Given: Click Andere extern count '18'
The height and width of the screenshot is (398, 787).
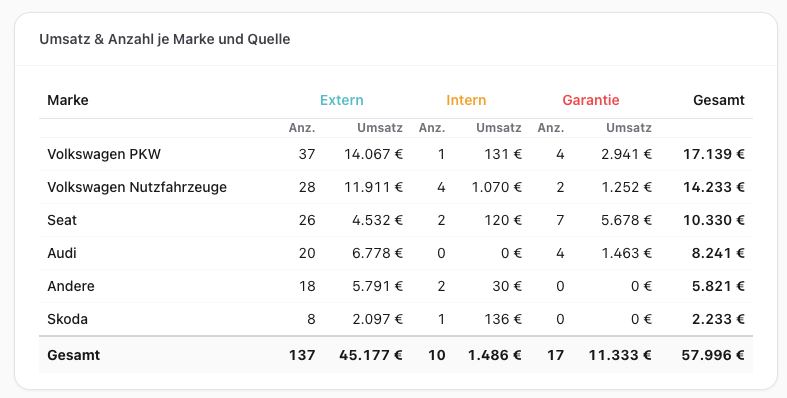Looking at the screenshot, I should click(307, 286).
